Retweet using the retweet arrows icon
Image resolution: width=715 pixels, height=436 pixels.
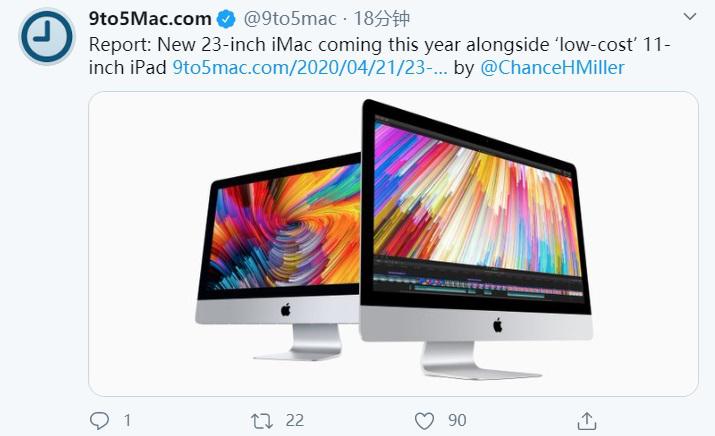click(x=262, y=420)
